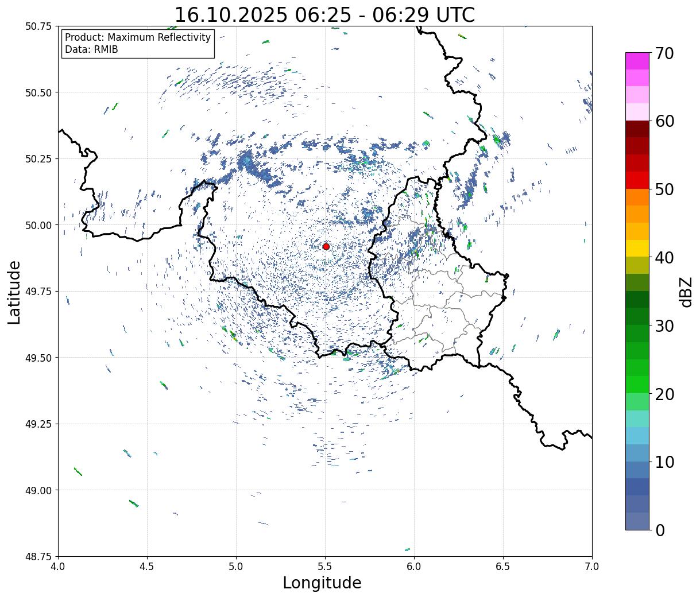Click the longitude tick label '7.0'
The image size is (700, 597).
point(592,567)
